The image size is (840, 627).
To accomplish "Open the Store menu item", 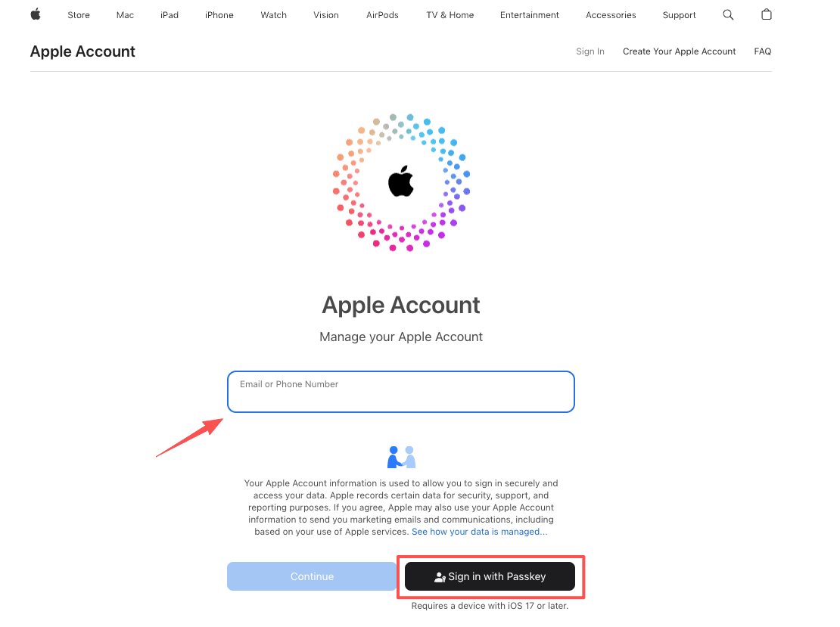I will (x=78, y=14).
